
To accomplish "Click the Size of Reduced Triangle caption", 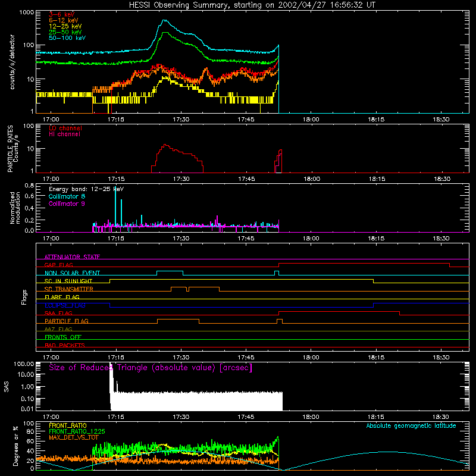I will coord(151,368).
